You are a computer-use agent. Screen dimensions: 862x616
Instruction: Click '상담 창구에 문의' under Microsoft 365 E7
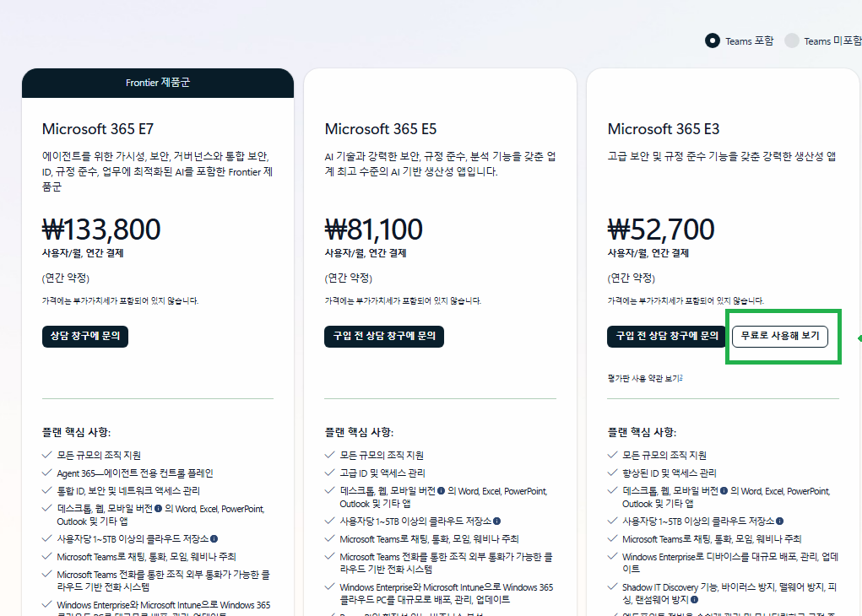pyautogui.click(x=85, y=337)
